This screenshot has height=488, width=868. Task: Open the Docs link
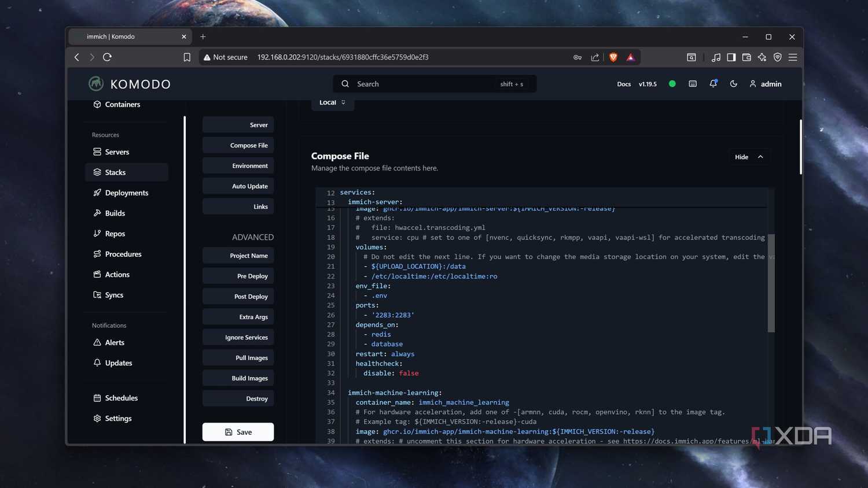point(624,84)
